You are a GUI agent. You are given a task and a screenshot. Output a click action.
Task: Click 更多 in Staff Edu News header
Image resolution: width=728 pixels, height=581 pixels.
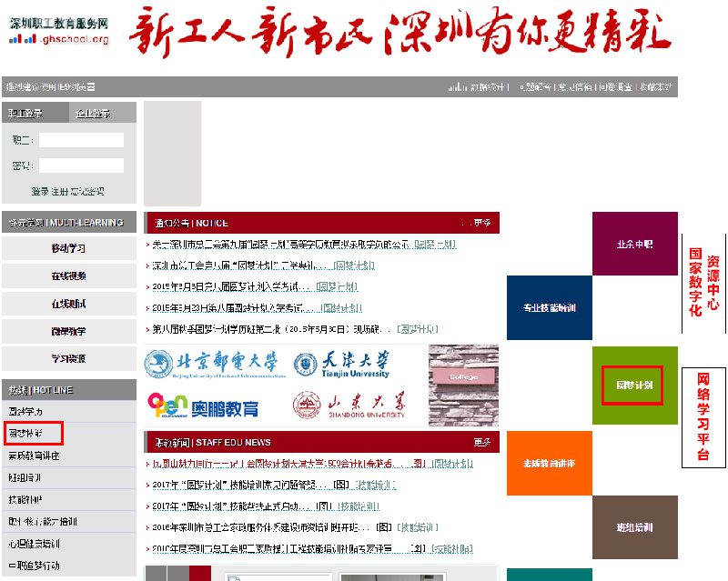[481, 443]
